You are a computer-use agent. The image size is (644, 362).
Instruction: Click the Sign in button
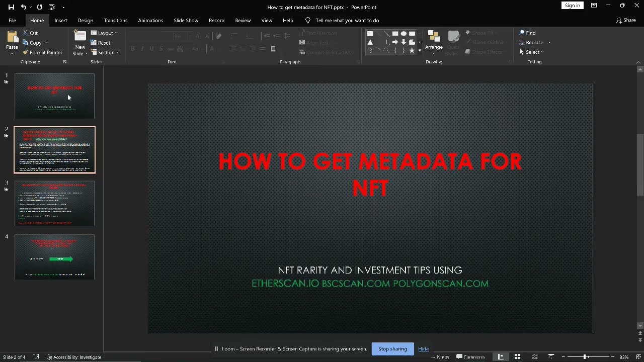(x=572, y=6)
